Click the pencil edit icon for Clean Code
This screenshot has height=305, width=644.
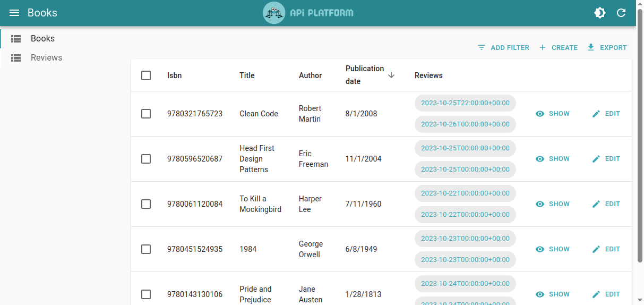(x=596, y=114)
